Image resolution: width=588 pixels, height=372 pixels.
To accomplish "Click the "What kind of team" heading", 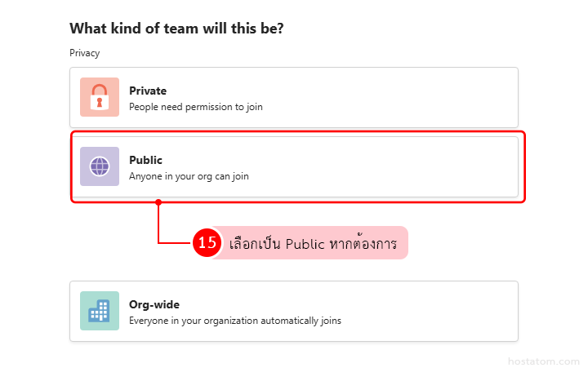I will (x=176, y=29).
